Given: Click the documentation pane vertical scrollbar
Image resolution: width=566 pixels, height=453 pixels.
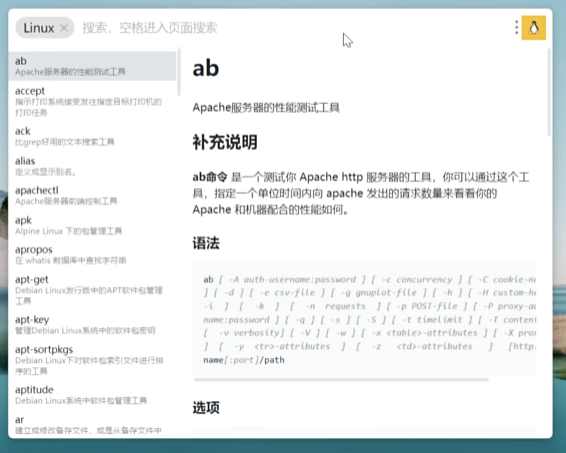Looking at the screenshot, I should [549, 93].
